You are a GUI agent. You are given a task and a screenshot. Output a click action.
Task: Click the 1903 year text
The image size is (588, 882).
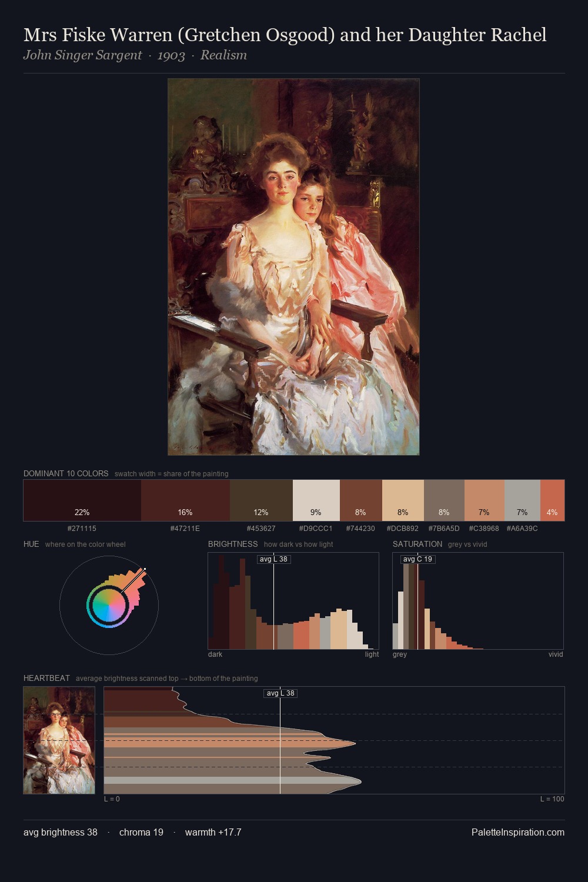(171, 55)
